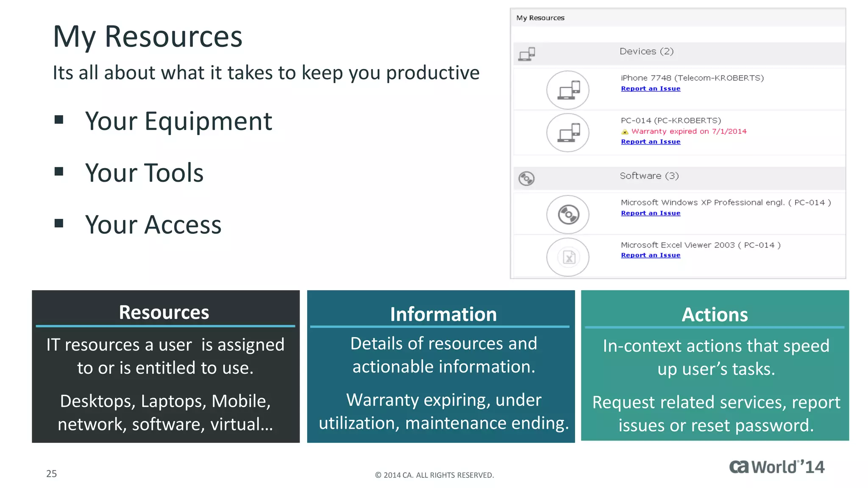Click the Excel Viewer 2003 icon
The height and width of the screenshot is (488, 868).
coord(568,257)
